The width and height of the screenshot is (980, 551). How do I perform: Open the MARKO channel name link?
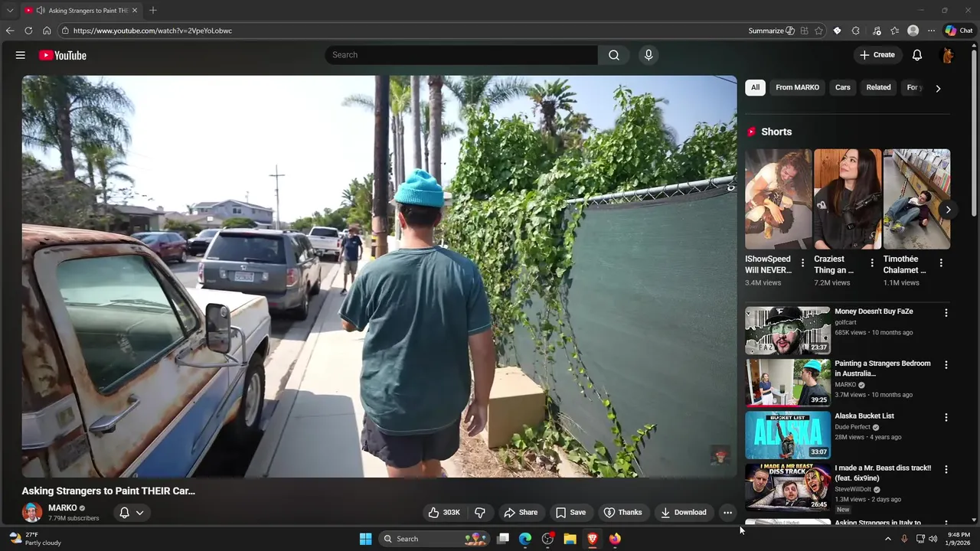pyautogui.click(x=63, y=507)
